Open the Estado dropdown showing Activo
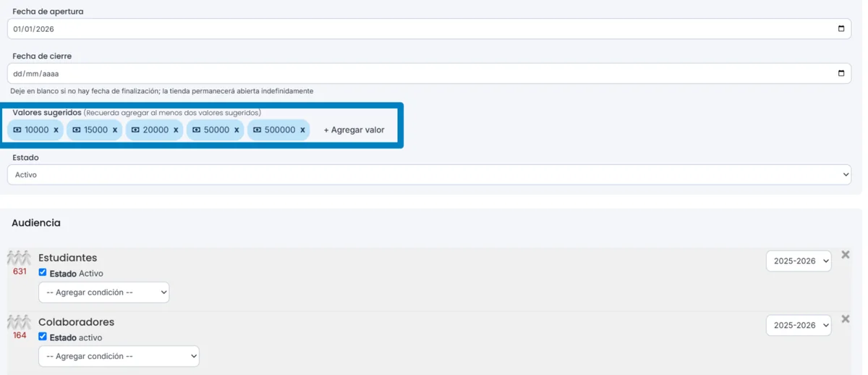 click(x=429, y=174)
